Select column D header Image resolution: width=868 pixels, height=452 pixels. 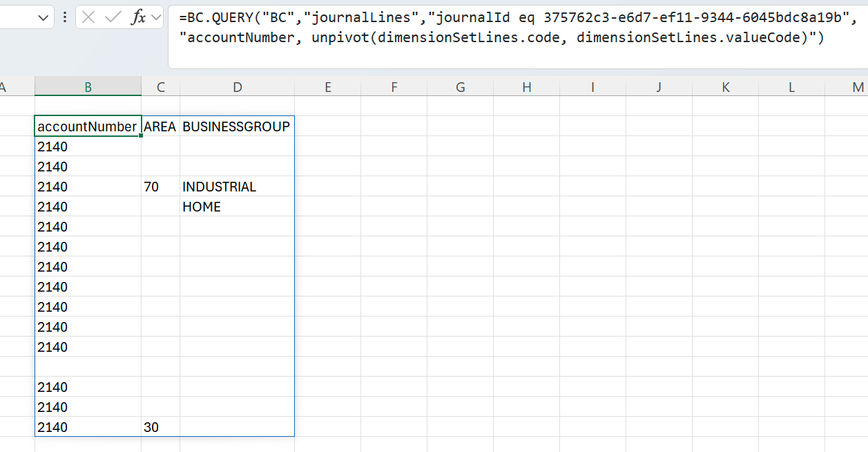point(237,87)
